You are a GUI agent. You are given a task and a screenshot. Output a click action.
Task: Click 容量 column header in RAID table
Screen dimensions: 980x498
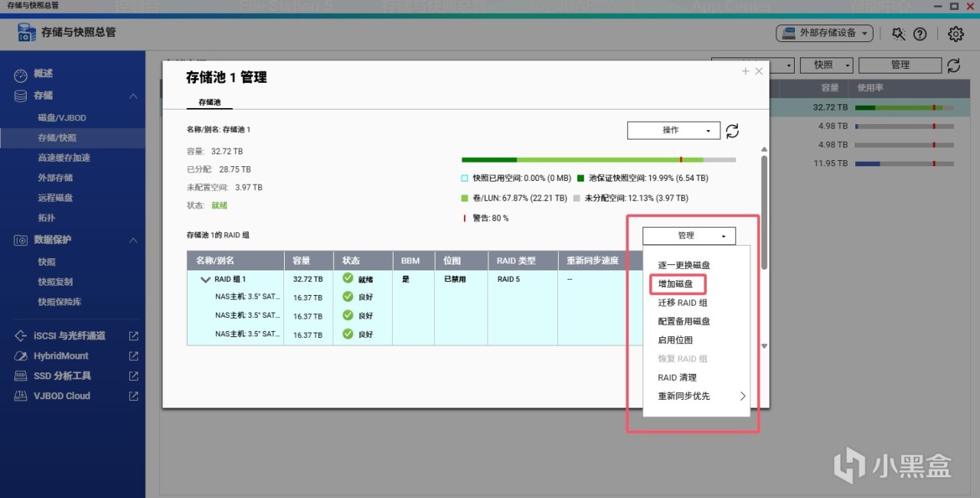(309, 260)
